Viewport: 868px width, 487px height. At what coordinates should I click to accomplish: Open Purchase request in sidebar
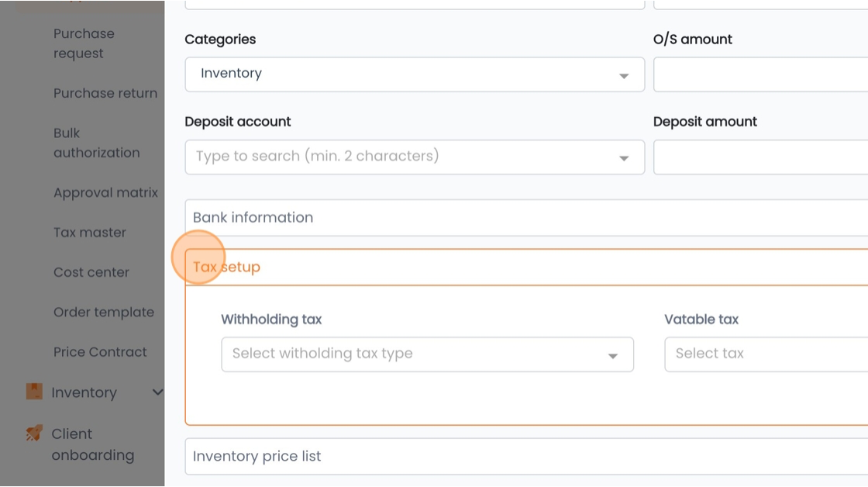84,43
